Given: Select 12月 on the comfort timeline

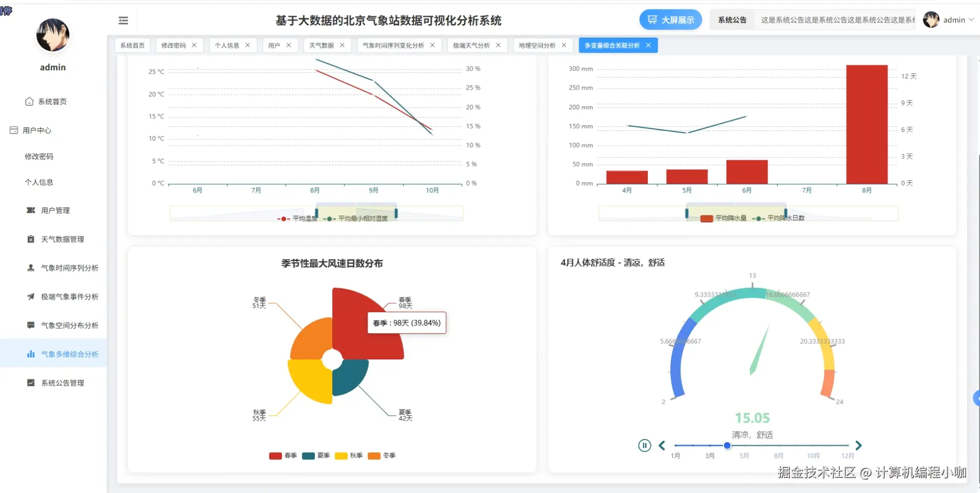Looking at the screenshot, I should coord(848,456).
